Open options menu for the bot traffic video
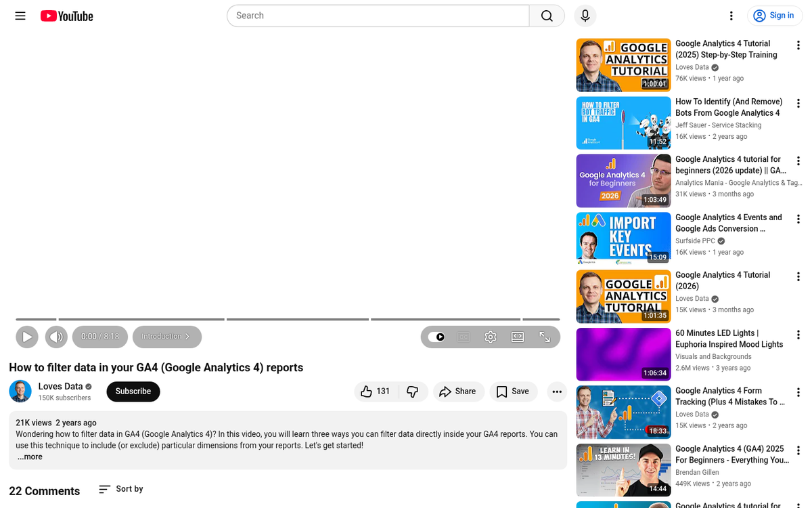This screenshot has width=812, height=508. tap(798, 104)
